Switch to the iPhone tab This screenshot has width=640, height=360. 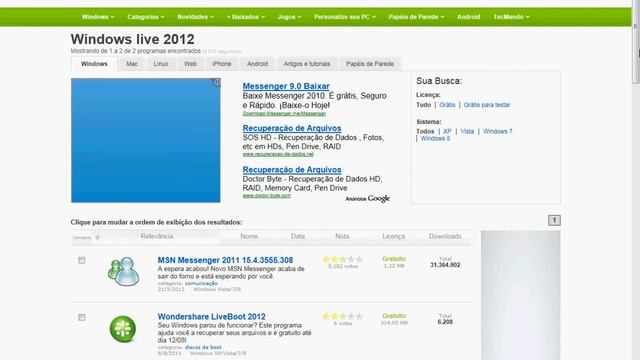[x=222, y=64]
